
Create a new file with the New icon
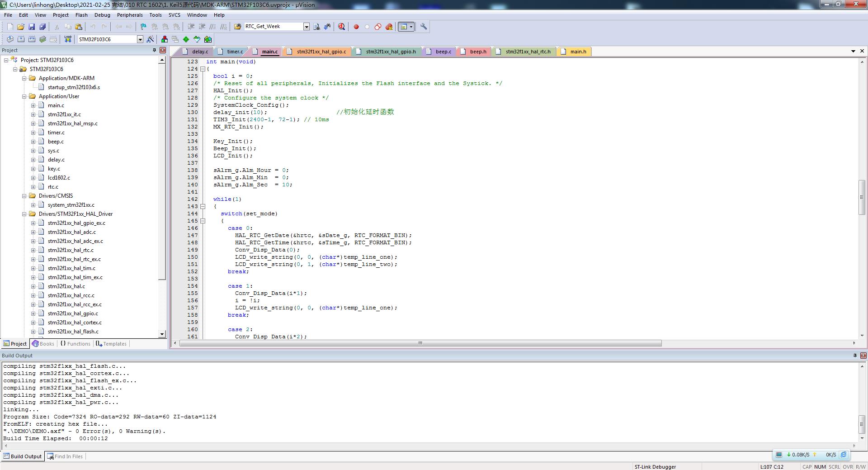pos(10,27)
